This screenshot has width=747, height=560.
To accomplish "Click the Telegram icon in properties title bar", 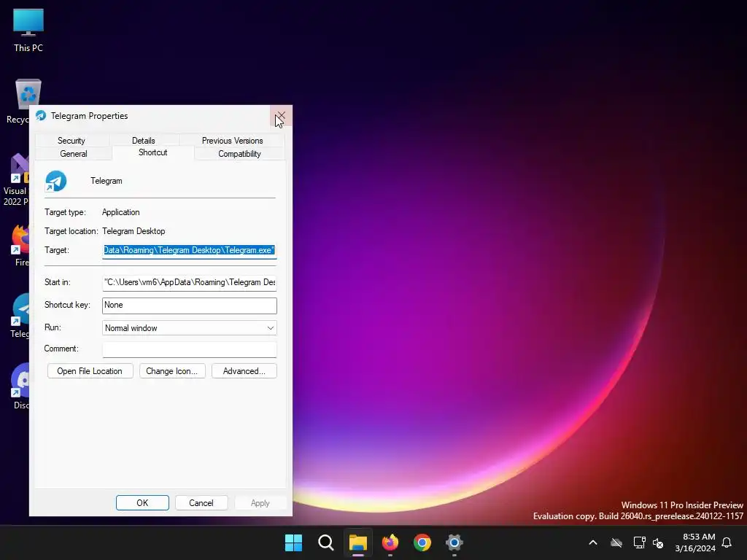I will [41, 116].
